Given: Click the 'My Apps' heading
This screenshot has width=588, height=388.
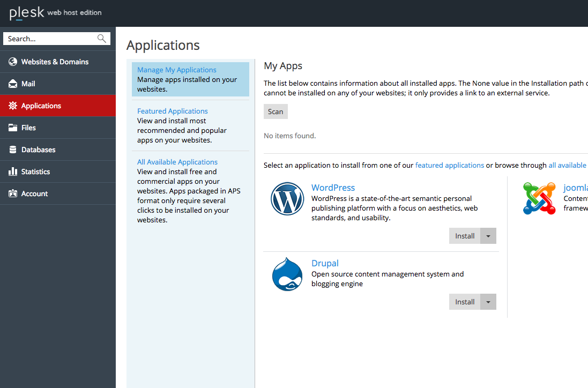Looking at the screenshot, I should point(283,66).
